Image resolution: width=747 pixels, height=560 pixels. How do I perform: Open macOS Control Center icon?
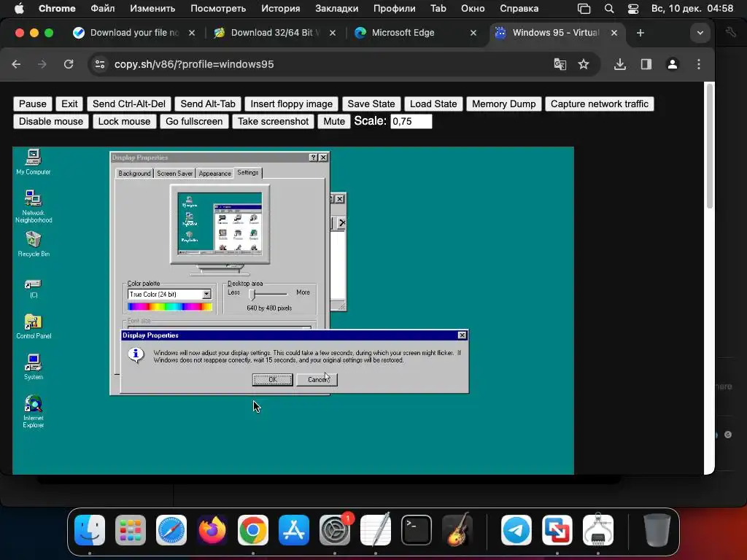coord(633,9)
